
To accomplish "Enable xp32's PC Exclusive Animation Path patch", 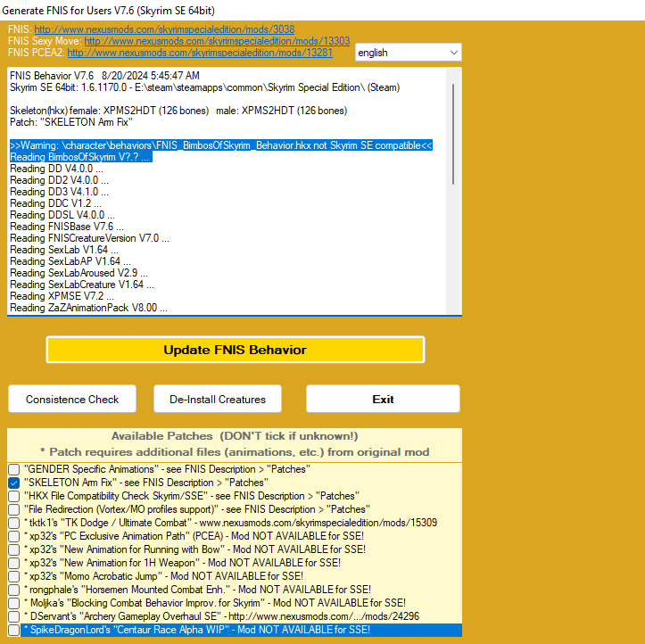I will pos(14,536).
